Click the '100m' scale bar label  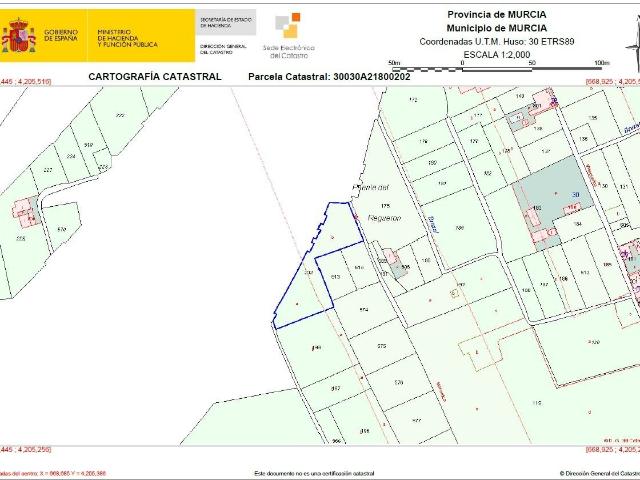(x=602, y=63)
